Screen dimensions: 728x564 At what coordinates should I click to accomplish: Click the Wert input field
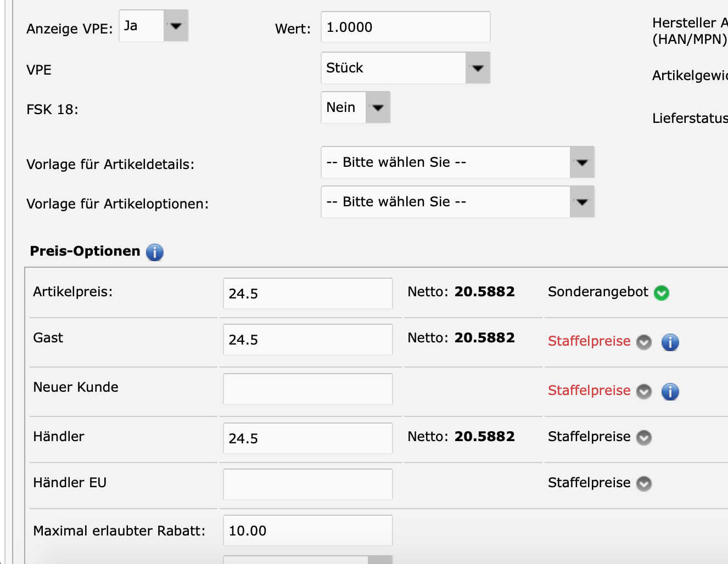(405, 27)
